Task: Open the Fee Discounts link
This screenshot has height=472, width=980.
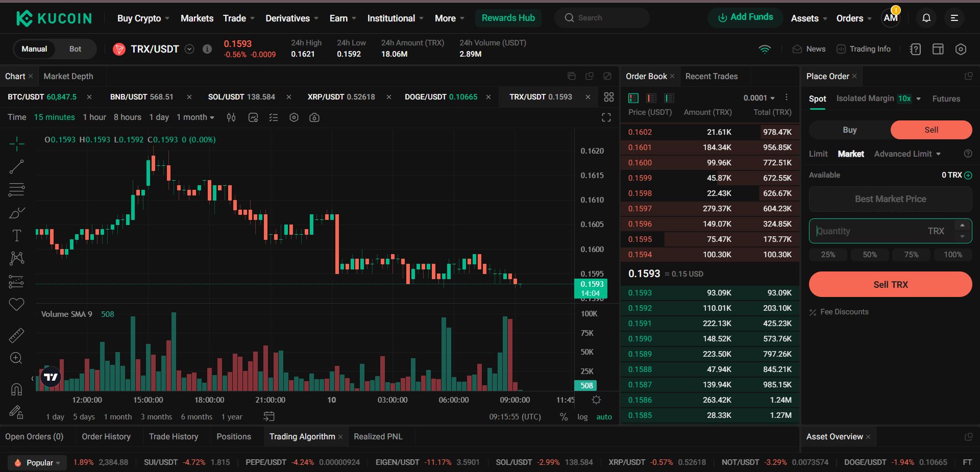Action: tap(839, 312)
